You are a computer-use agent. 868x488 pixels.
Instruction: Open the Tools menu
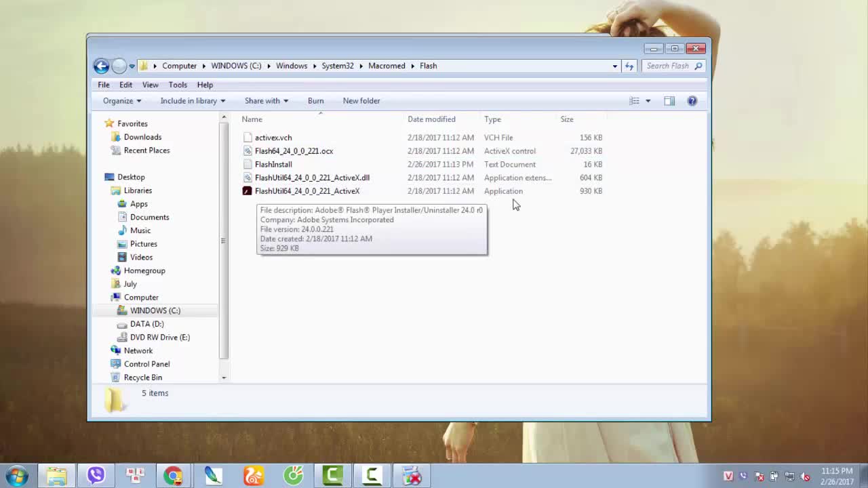pos(178,85)
